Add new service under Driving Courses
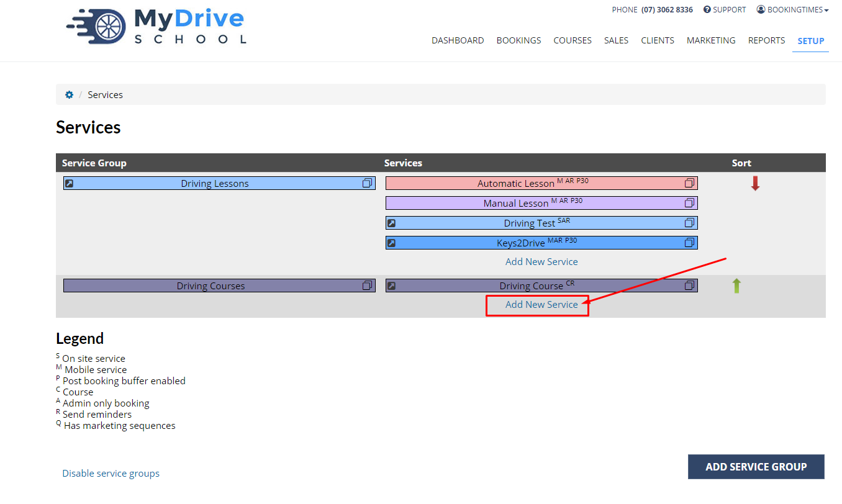The height and width of the screenshot is (504, 842). (x=541, y=305)
